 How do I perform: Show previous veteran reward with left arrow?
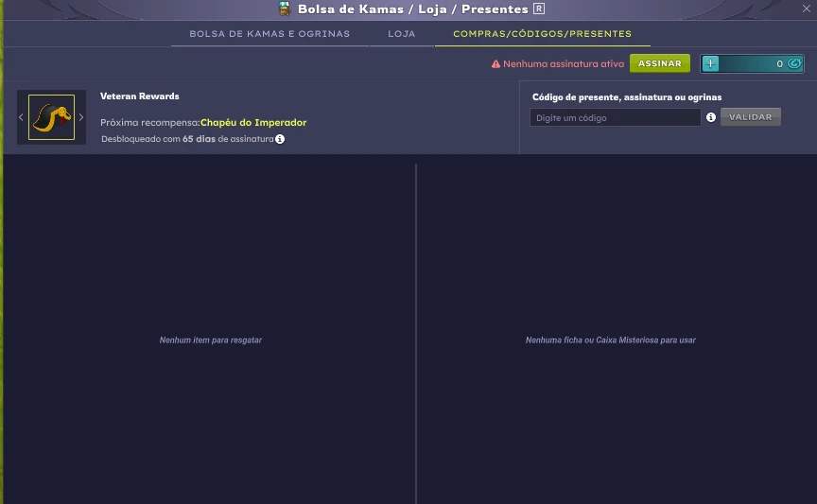(21, 117)
